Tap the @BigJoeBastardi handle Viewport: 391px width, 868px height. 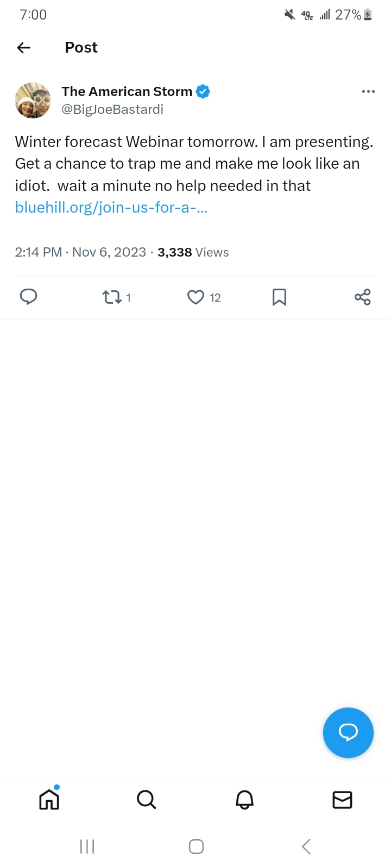click(x=112, y=110)
